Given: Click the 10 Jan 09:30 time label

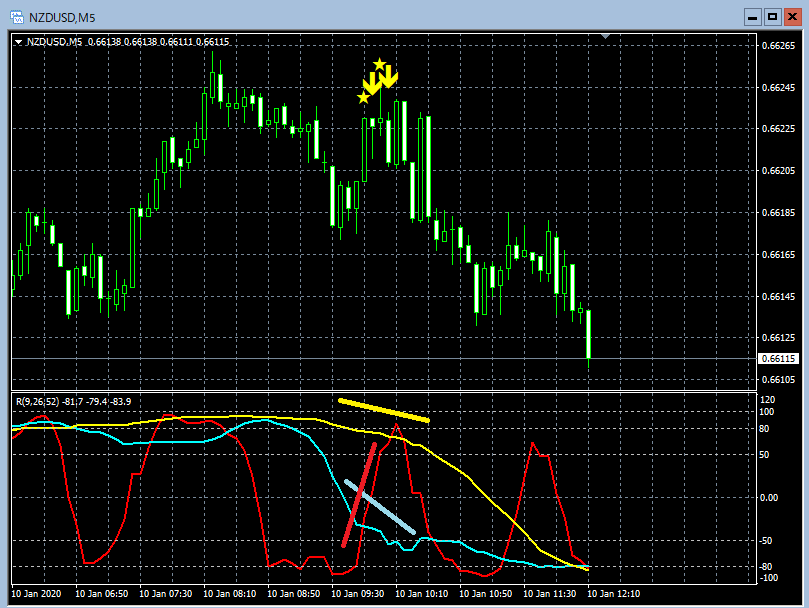Looking at the screenshot, I should 358,594.
